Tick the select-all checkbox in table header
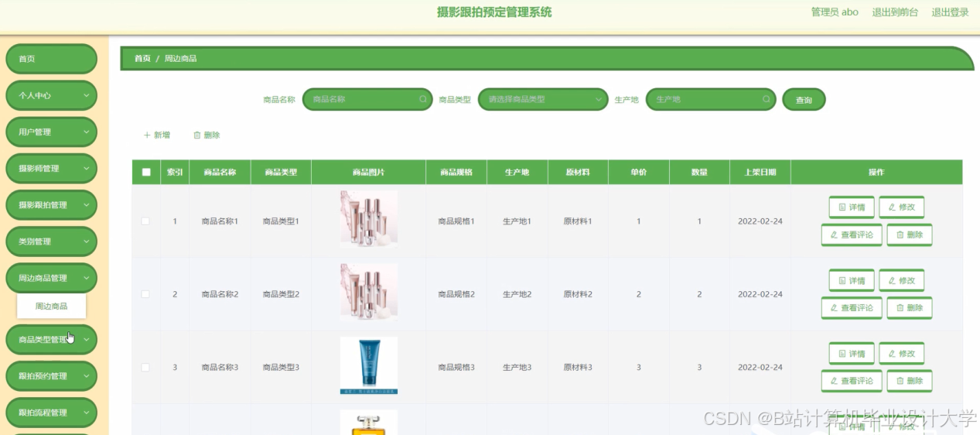This screenshot has width=980, height=435. coord(146,173)
